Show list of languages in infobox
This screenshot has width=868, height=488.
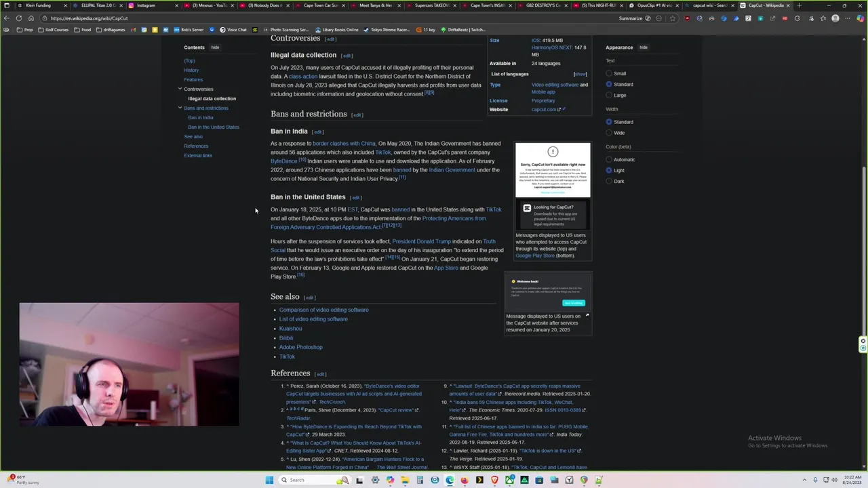580,74
